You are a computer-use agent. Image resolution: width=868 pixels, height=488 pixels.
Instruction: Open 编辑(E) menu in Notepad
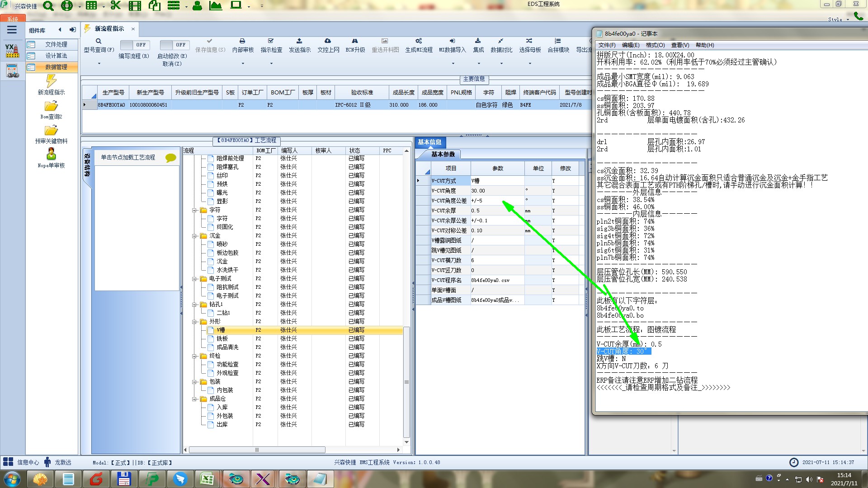coord(631,45)
